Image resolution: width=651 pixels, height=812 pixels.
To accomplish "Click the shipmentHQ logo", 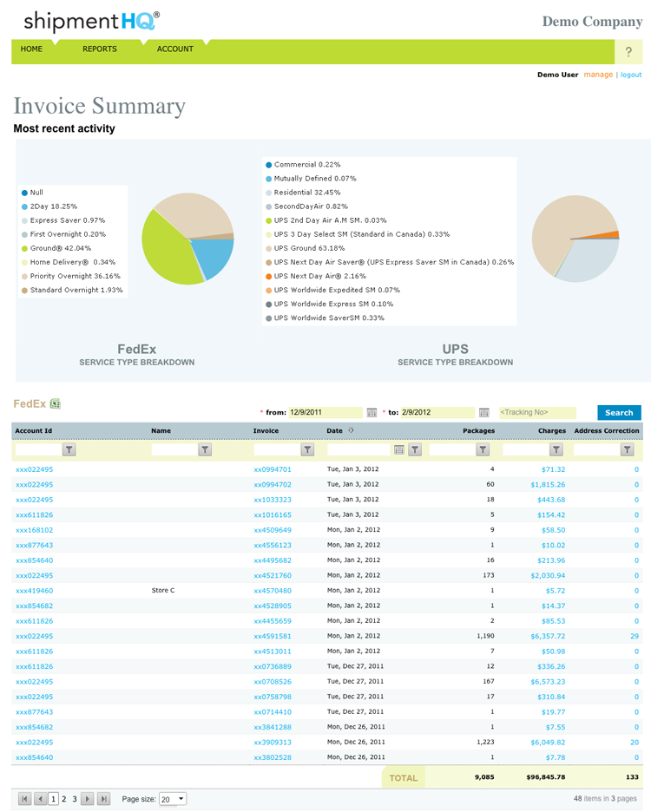I will click(x=92, y=21).
